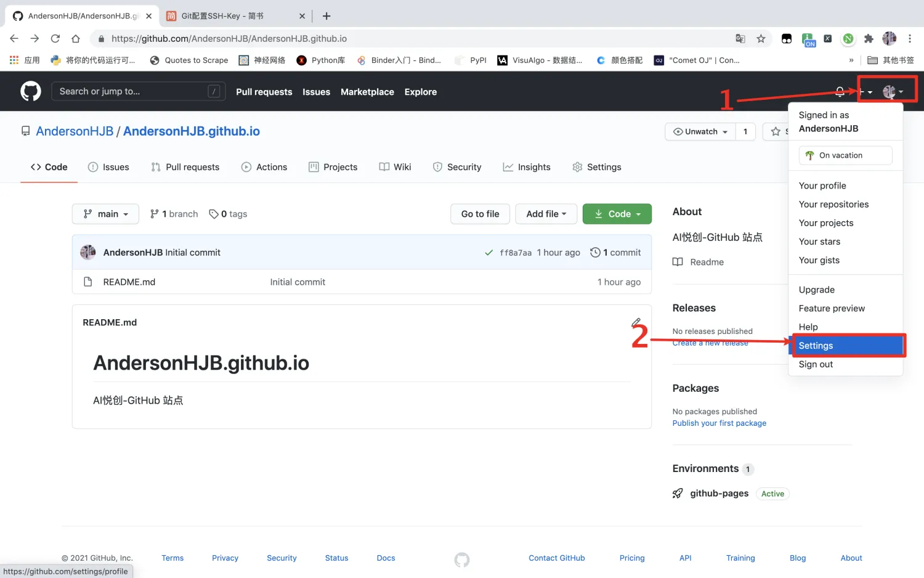Close the AndersonHJB GitHub browser tab
Image resolution: width=924 pixels, height=578 pixels.
(x=148, y=16)
